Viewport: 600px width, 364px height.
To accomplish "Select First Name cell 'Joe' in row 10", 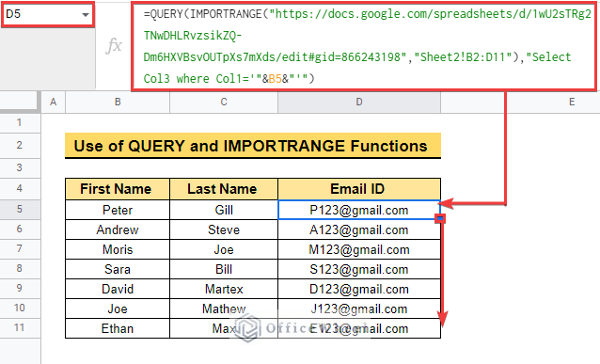I will (x=118, y=309).
